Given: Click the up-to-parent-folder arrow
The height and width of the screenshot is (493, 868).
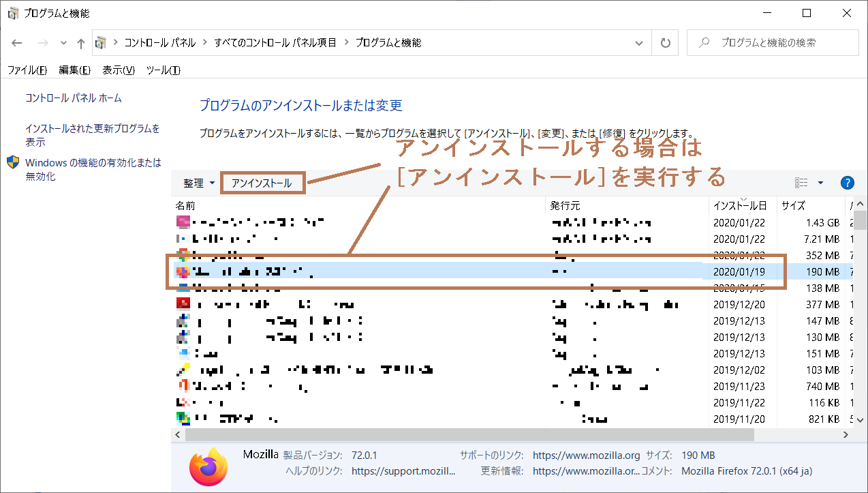Looking at the screenshot, I should [x=80, y=42].
